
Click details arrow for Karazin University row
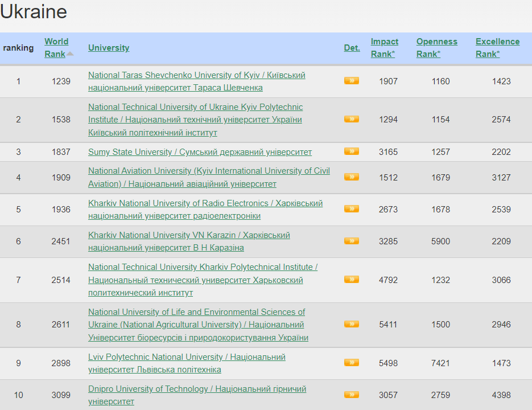352,241
